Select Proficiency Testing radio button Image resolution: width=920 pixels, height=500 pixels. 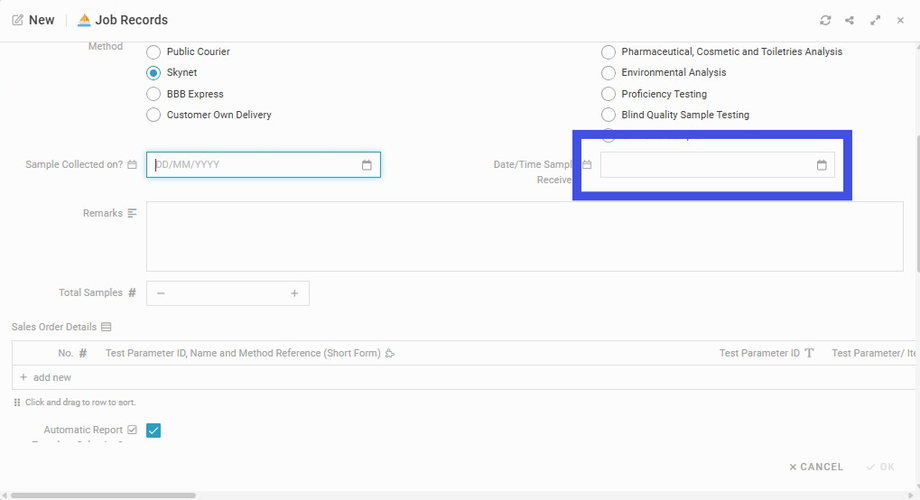pyautogui.click(x=608, y=94)
